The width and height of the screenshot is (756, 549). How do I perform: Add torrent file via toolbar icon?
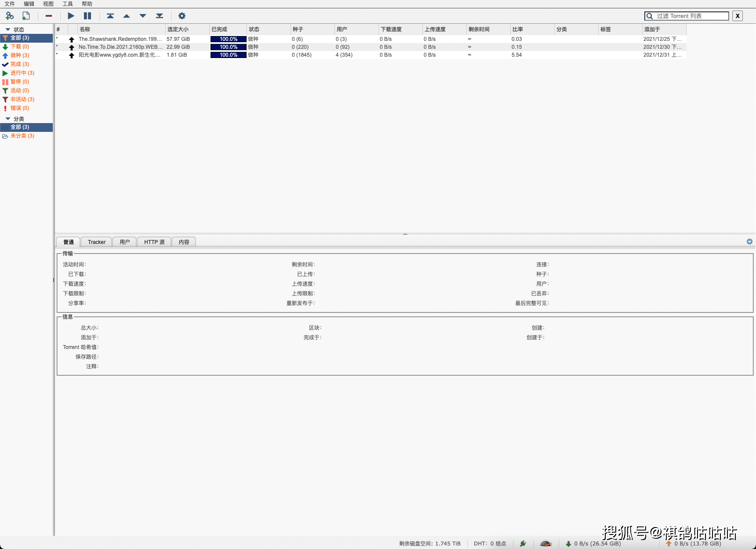click(26, 16)
